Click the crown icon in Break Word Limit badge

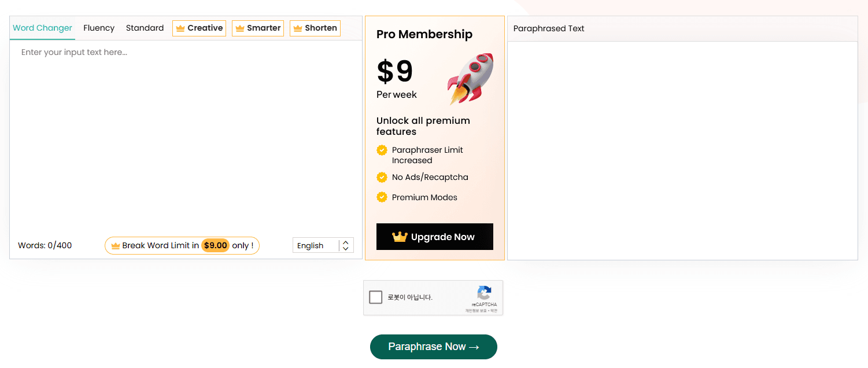pyautogui.click(x=115, y=245)
